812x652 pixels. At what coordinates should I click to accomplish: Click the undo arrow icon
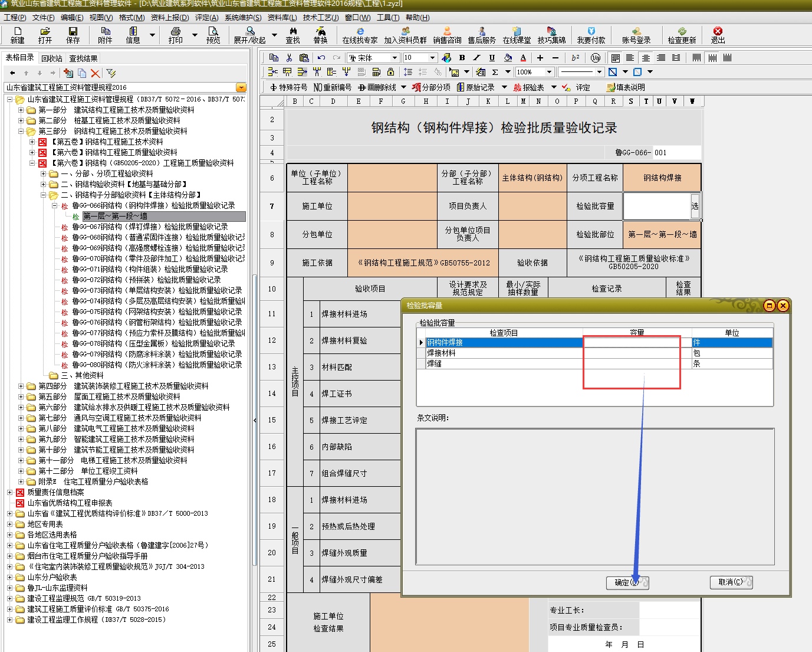click(321, 57)
